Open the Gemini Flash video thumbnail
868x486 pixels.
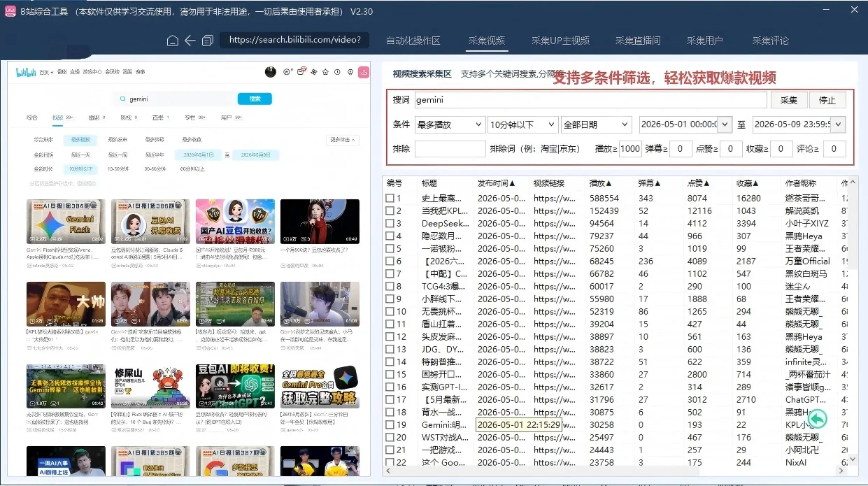pyautogui.click(x=66, y=222)
